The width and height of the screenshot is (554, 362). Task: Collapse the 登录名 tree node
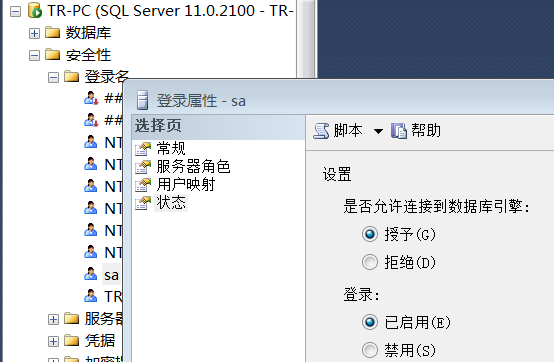53,77
